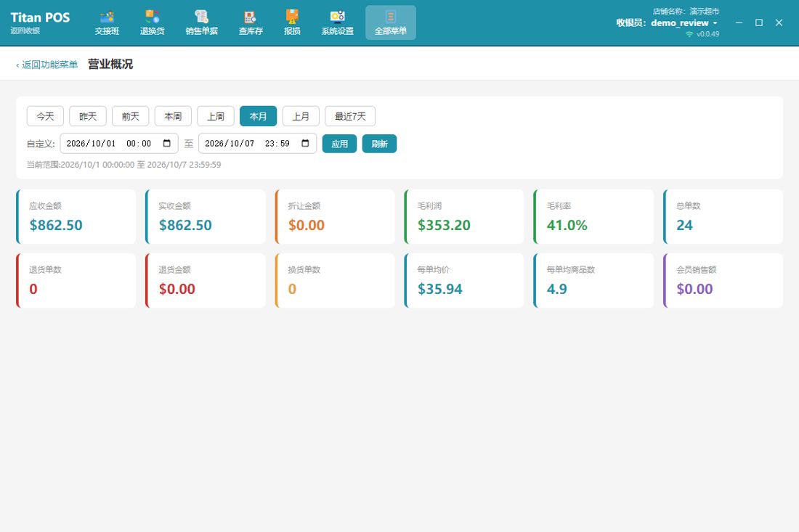This screenshot has width=799, height=532.
Task: Click the 会员销售额 value $0.00
Action: point(695,289)
